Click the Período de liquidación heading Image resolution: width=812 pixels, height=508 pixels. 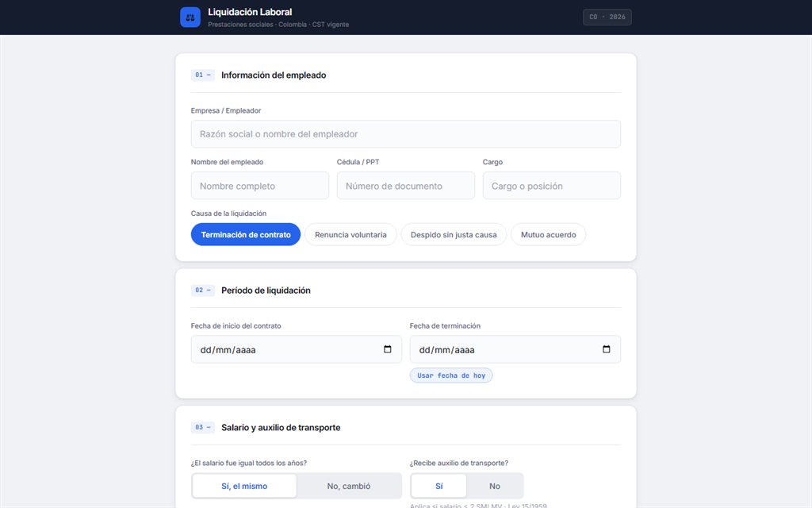pos(266,291)
